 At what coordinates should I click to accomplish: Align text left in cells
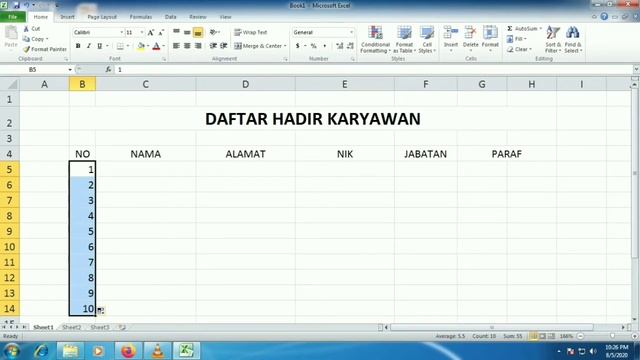coord(176,46)
